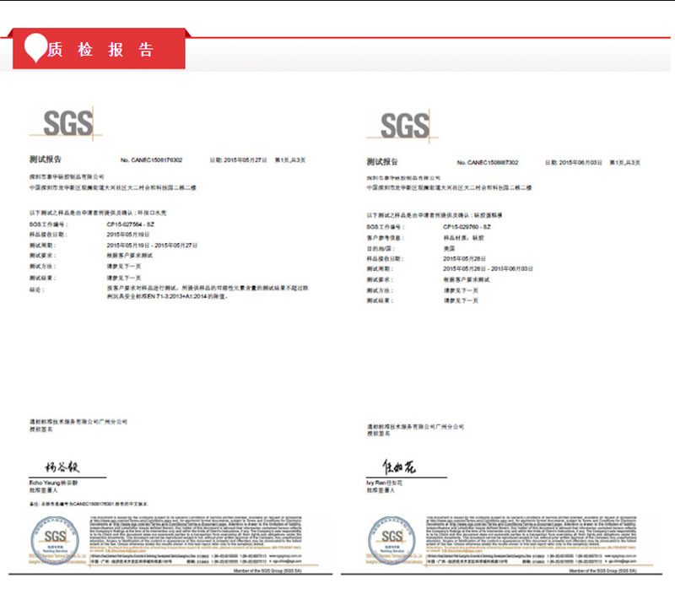
Task: Click sample received date 2015年05月28日
Action: (465, 259)
